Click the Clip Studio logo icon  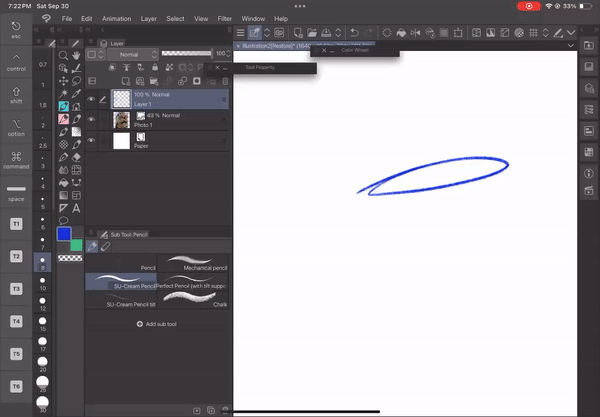[47, 18]
